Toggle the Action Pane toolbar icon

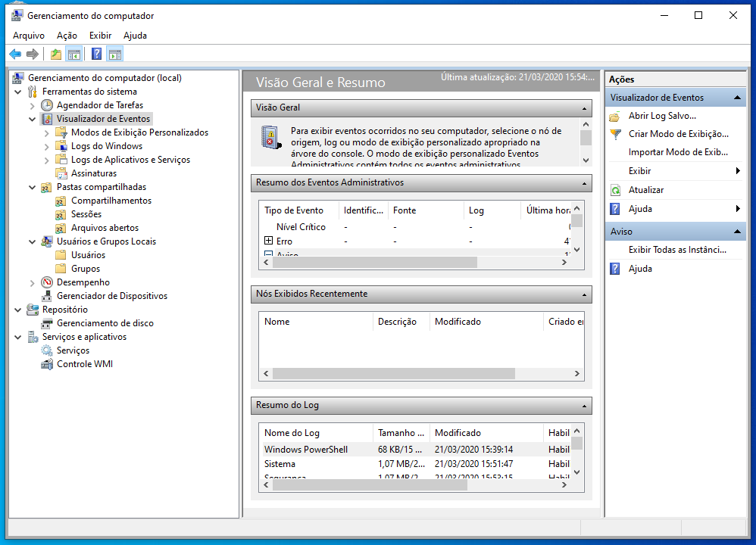tap(114, 54)
